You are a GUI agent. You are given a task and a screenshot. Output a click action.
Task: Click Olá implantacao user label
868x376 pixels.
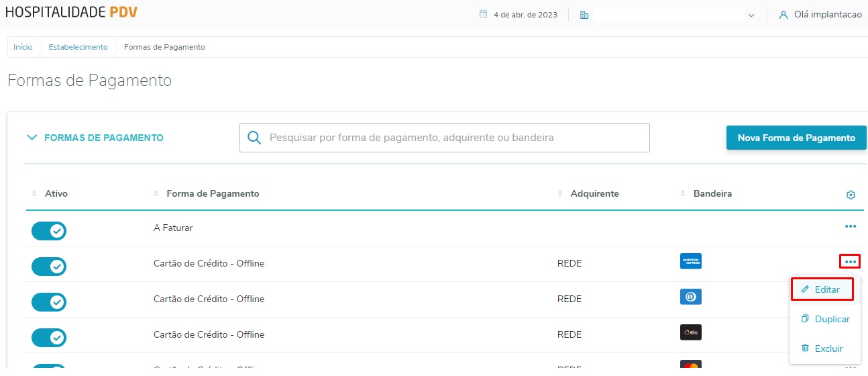point(828,15)
